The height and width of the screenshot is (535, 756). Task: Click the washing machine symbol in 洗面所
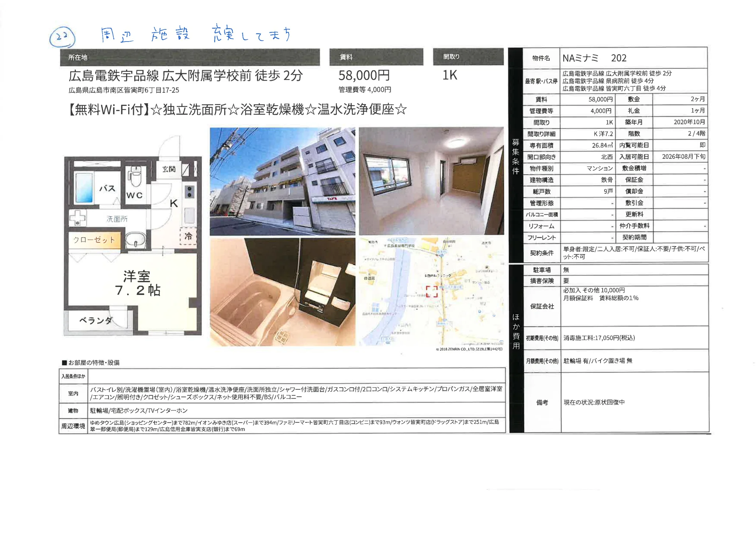click(78, 218)
